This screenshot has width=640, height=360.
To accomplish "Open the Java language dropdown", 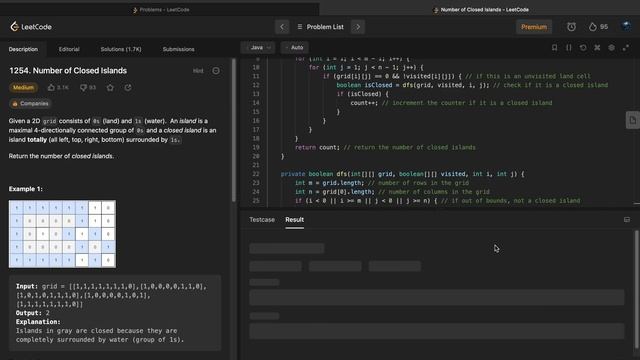I will click(x=258, y=48).
